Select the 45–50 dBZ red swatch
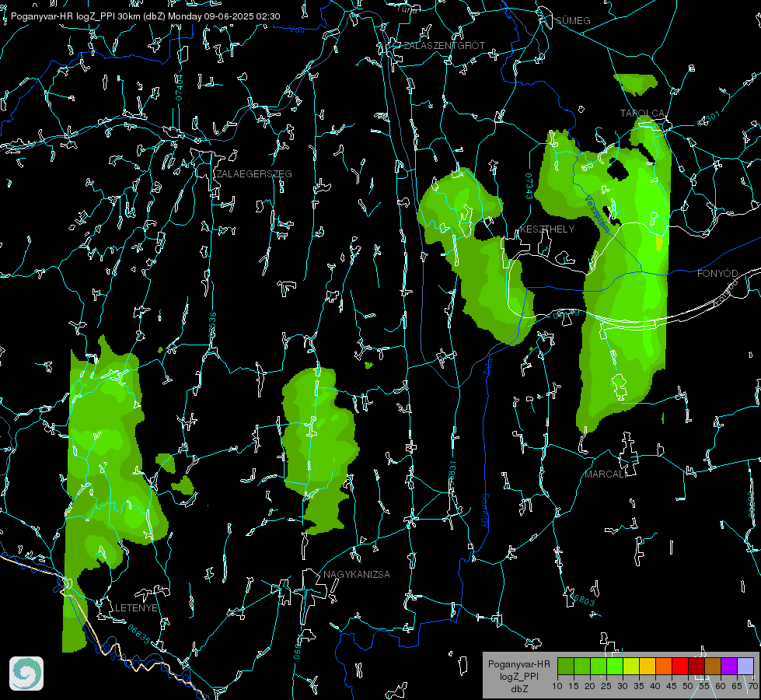The image size is (761, 700). pyautogui.click(x=680, y=666)
